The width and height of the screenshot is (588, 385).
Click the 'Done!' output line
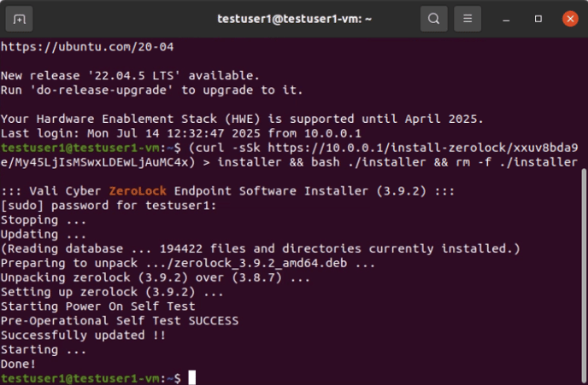point(19,364)
